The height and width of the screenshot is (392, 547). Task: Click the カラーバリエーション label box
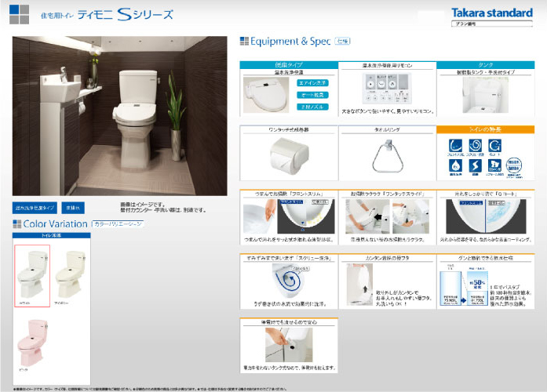coord(118,224)
